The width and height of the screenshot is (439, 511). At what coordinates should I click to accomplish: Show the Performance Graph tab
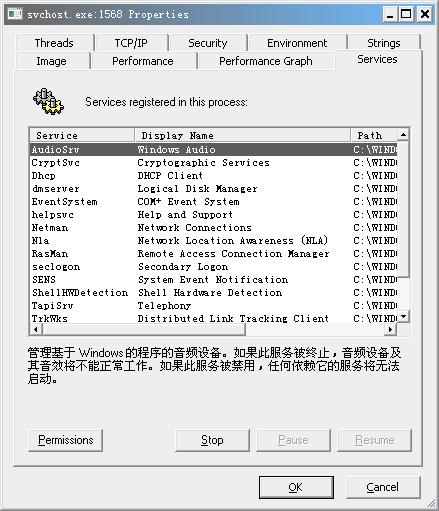point(266,61)
